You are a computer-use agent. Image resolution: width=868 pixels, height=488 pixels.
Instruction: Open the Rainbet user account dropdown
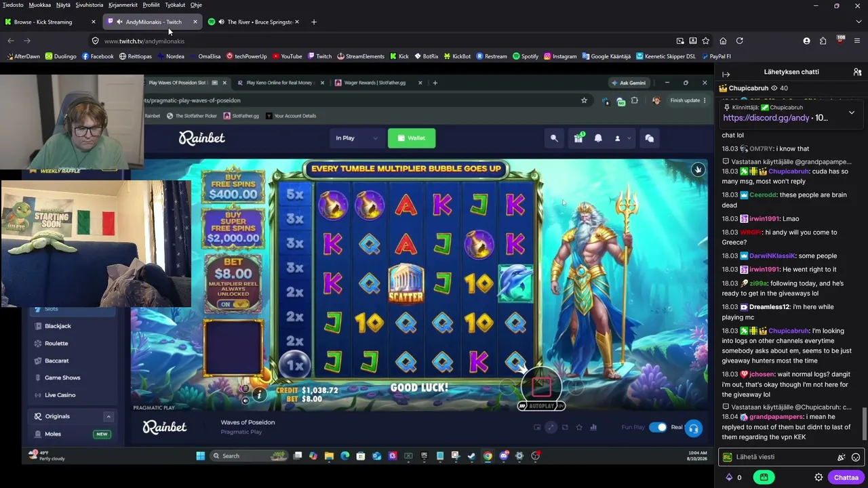tap(621, 138)
